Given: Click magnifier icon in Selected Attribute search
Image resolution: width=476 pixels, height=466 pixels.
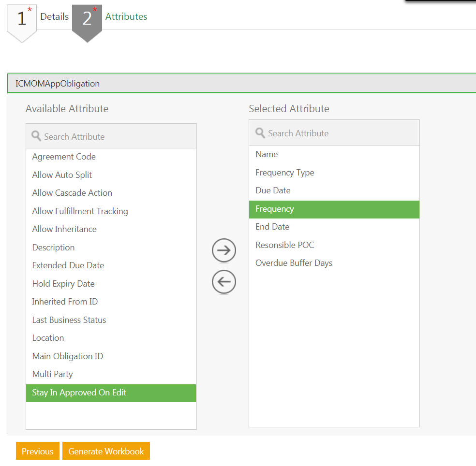Looking at the screenshot, I should pos(260,132).
